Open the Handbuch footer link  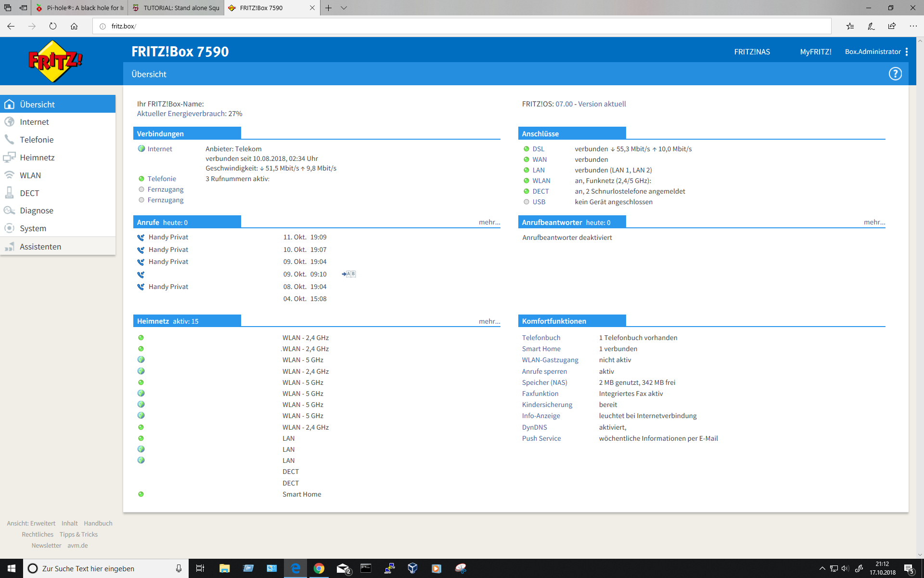98,523
